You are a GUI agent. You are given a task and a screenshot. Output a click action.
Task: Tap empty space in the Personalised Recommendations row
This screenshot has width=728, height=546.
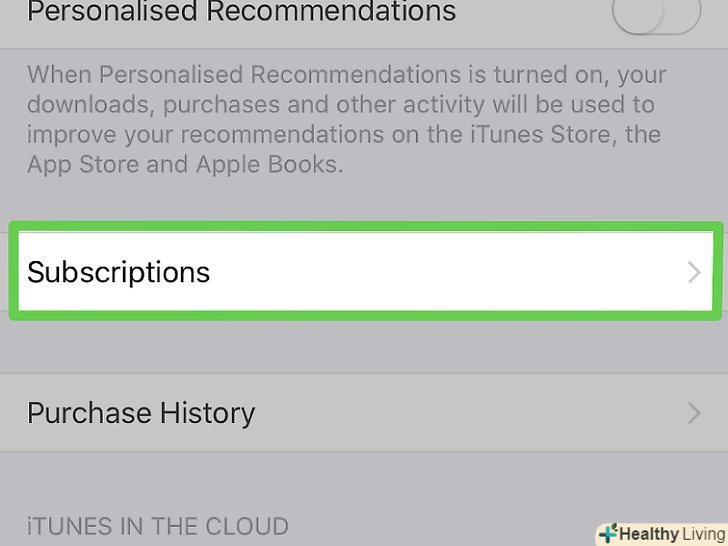[x=530, y=14]
